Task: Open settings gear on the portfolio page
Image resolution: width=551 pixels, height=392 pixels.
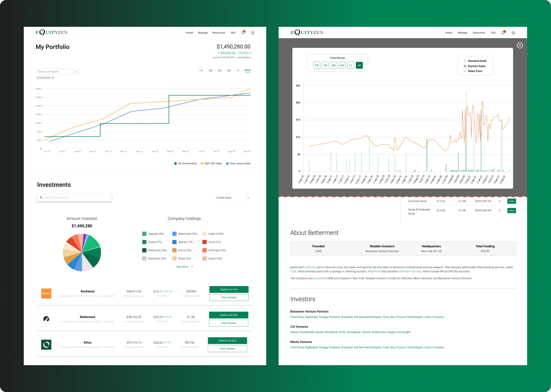Action: (x=253, y=33)
